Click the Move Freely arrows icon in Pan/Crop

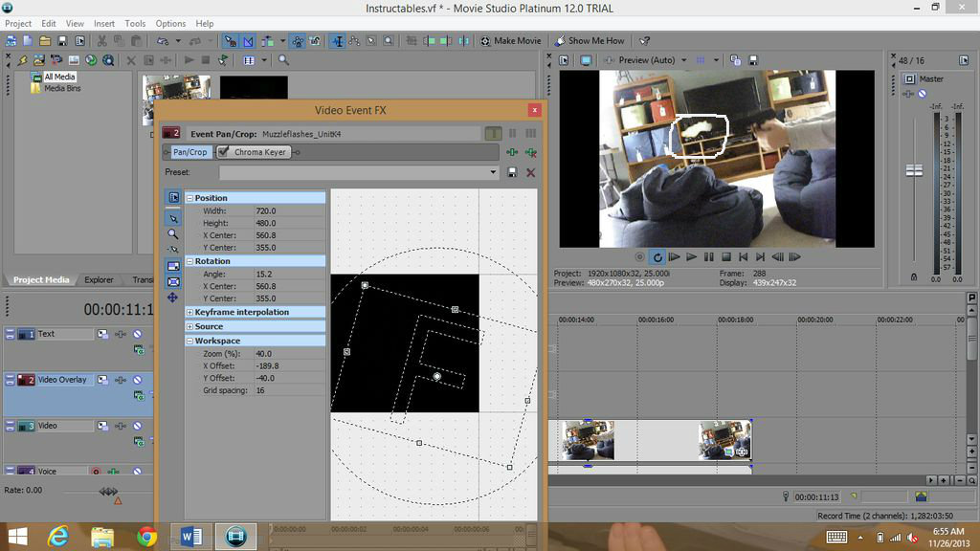173,298
